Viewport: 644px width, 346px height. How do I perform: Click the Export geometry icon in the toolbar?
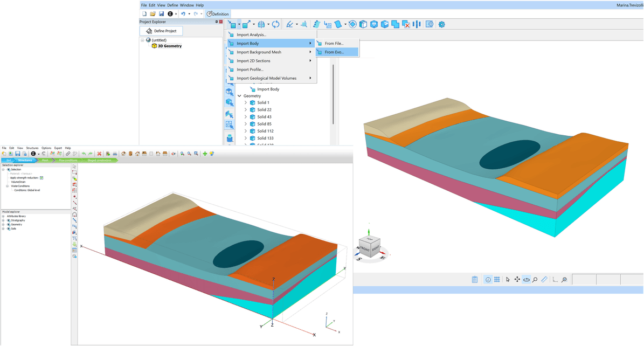pyautogui.click(x=246, y=24)
